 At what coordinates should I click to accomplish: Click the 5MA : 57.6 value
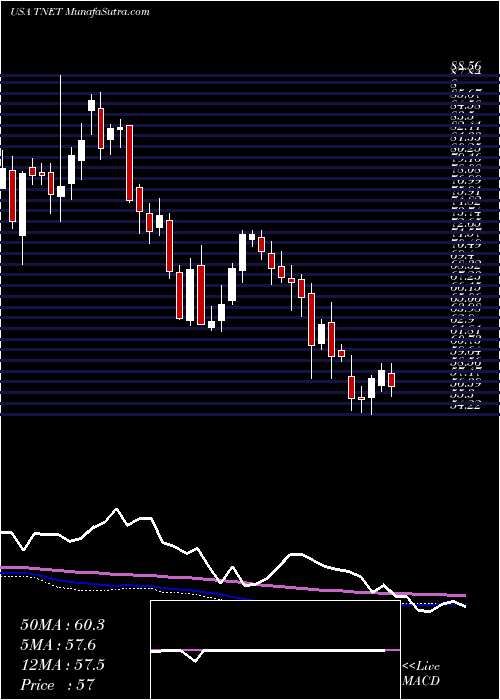point(58,645)
